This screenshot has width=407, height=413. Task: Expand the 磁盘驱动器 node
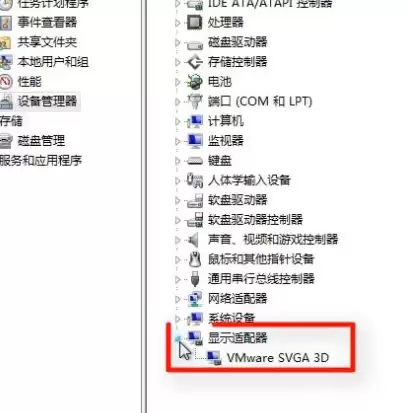tap(178, 43)
